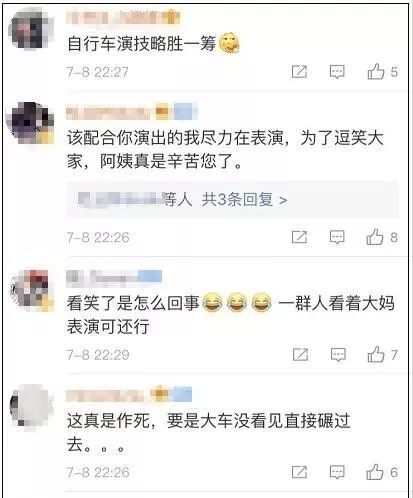Screen dimensions: 413x498
Task: Reply to the 这真是作死 comment
Action: [x=337, y=472]
